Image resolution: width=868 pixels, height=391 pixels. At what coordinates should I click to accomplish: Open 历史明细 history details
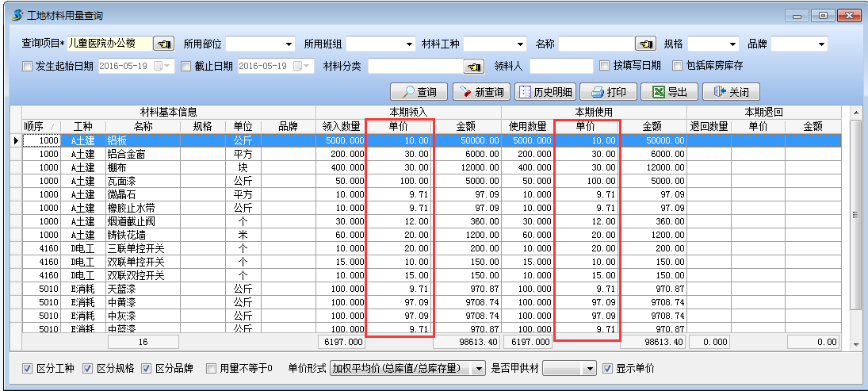(545, 92)
